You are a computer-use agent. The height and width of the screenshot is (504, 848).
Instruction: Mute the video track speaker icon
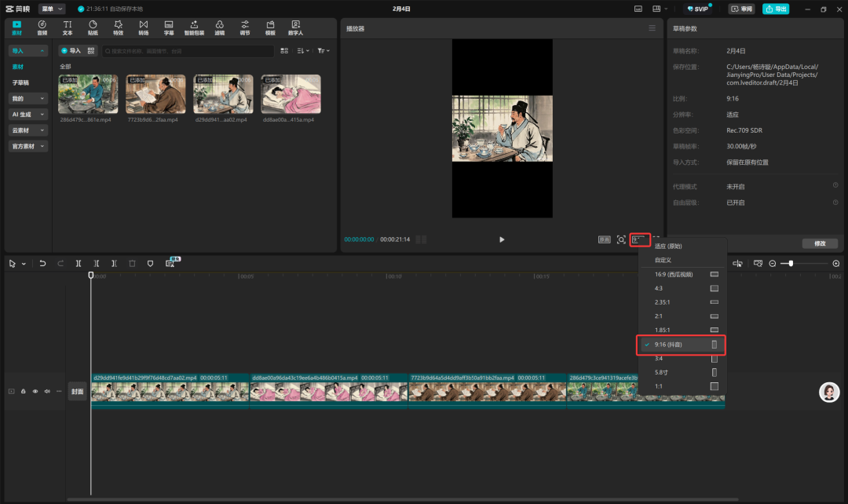pyautogui.click(x=47, y=391)
